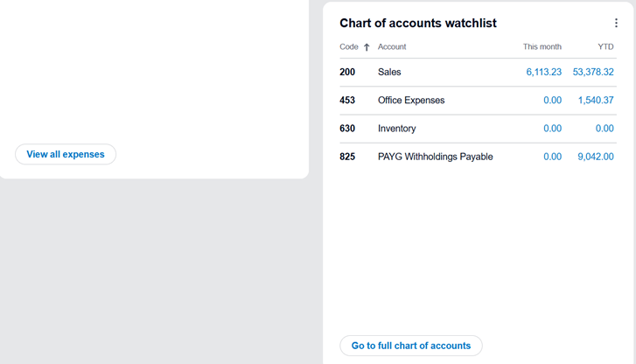
Task: Select the Office Expenses account name
Action: (411, 101)
